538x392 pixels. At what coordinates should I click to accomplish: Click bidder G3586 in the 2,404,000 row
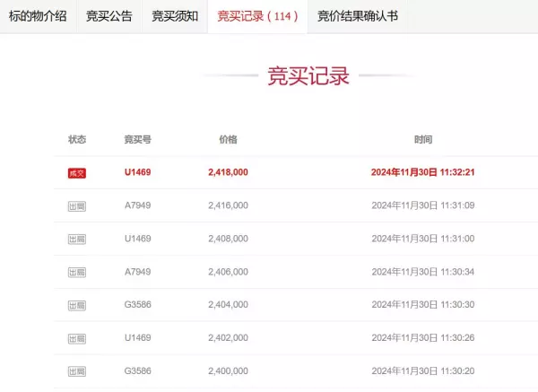[137, 304]
